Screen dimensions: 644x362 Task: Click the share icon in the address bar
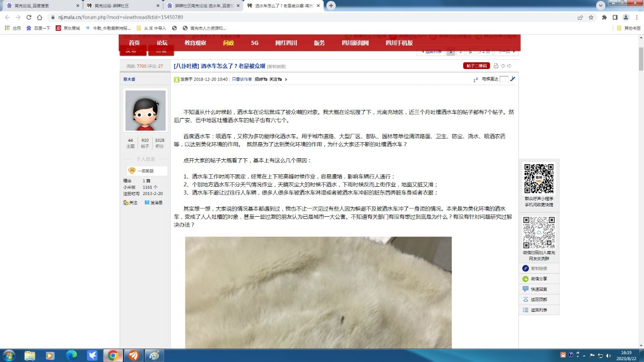(580, 17)
